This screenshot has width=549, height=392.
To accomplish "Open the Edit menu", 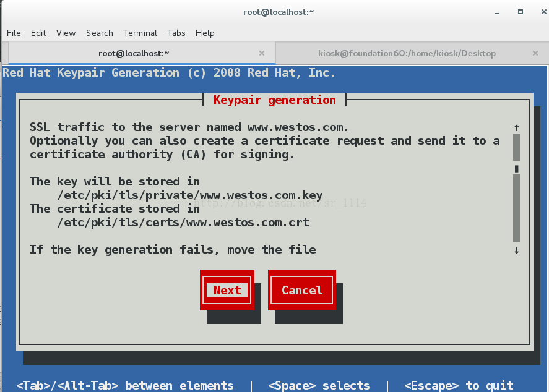I will click(38, 33).
